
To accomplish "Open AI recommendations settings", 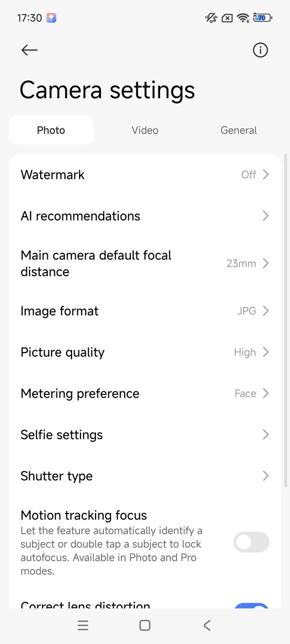I will pos(145,216).
